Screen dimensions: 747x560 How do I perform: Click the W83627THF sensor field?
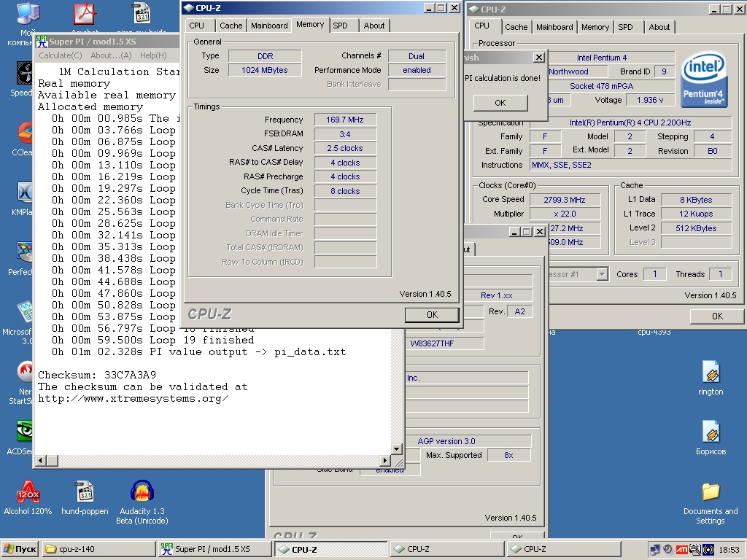click(444, 343)
